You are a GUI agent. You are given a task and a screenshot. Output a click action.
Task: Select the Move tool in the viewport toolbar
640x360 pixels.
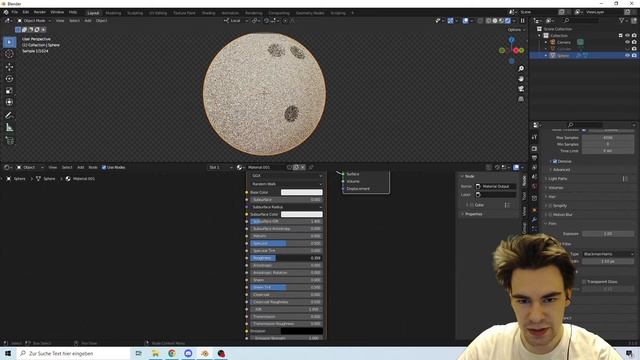(9, 67)
